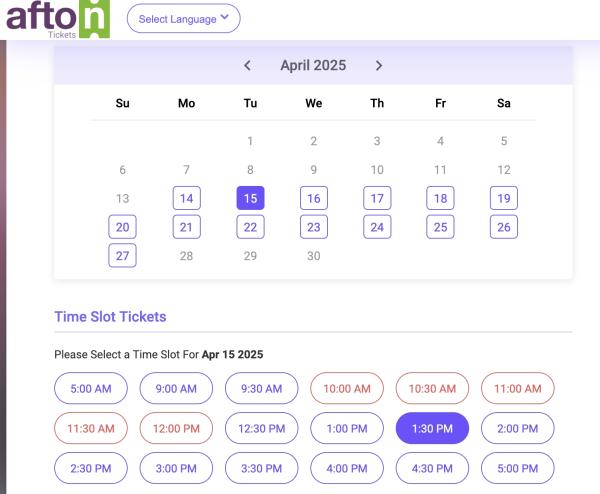Select April 14 on calendar

pyautogui.click(x=186, y=198)
